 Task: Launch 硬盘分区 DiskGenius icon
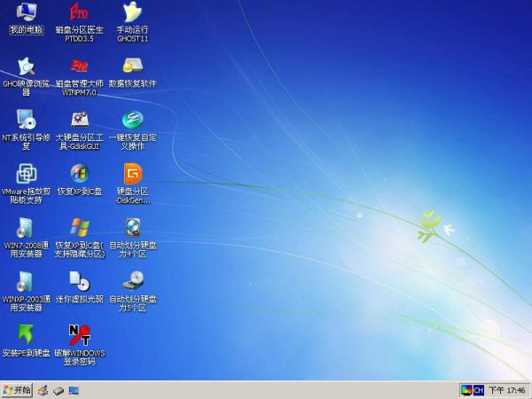(x=132, y=174)
